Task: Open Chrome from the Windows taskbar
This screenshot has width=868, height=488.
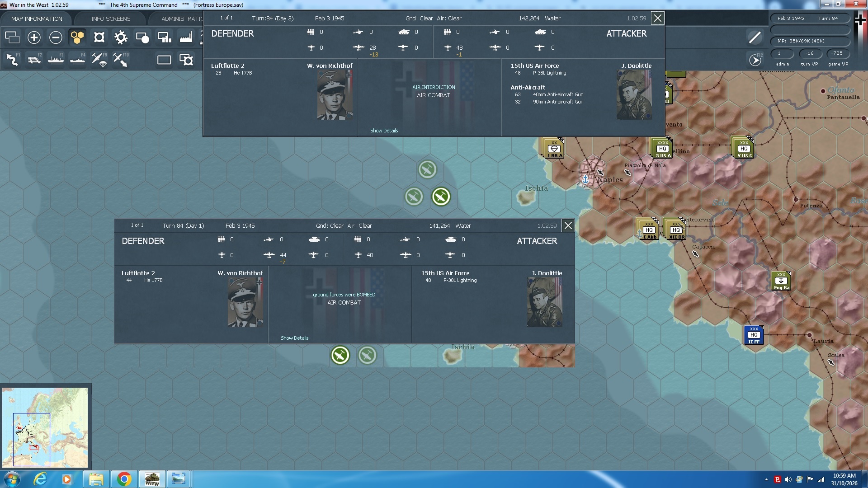Action: pos(124,479)
